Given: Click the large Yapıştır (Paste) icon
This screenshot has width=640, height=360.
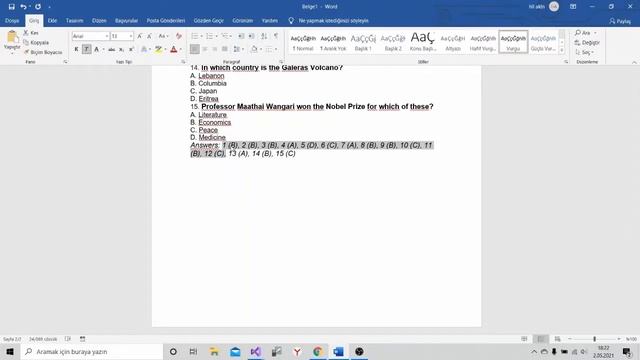Looking at the screenshot, I should click(x=12, y=37).
